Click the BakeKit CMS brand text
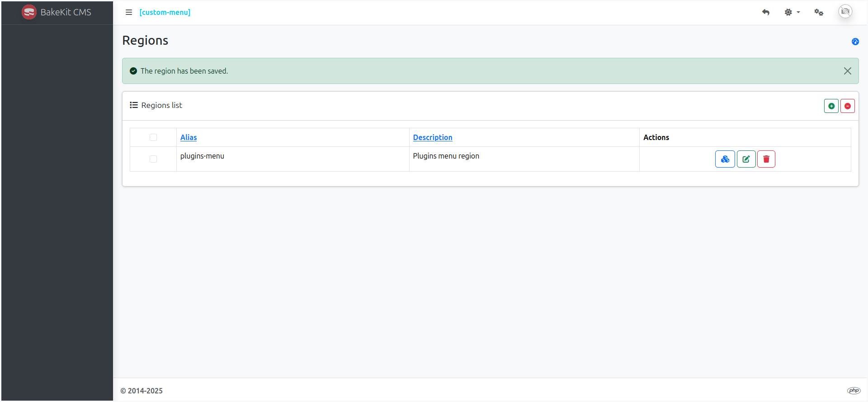This screenshot has height=402, width=868. [x=66, y=12]
